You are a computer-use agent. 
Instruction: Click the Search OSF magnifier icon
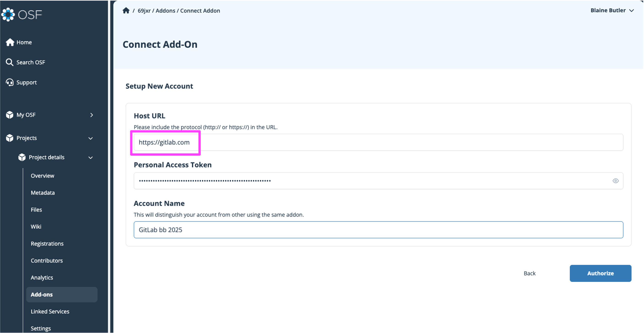point(9,62)
